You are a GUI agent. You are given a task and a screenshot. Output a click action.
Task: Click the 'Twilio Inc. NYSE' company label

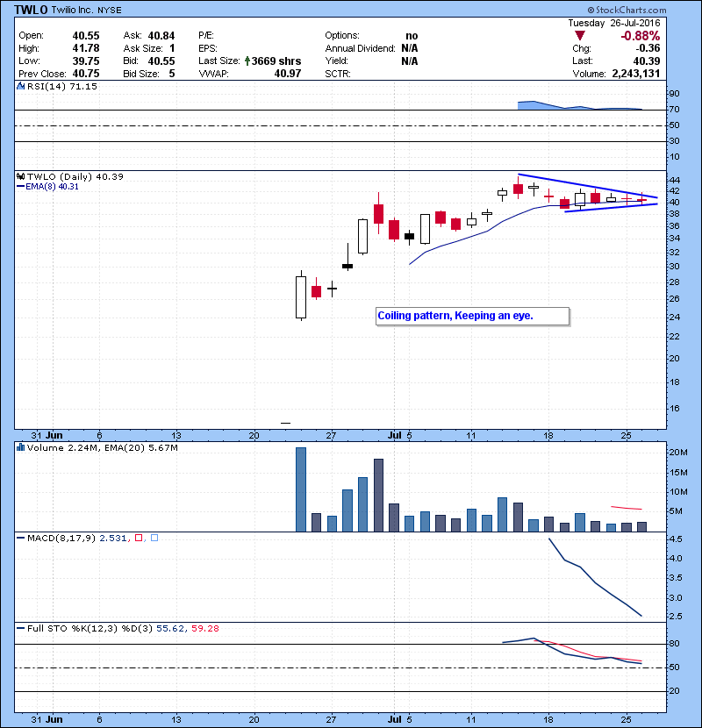(86, 11)
